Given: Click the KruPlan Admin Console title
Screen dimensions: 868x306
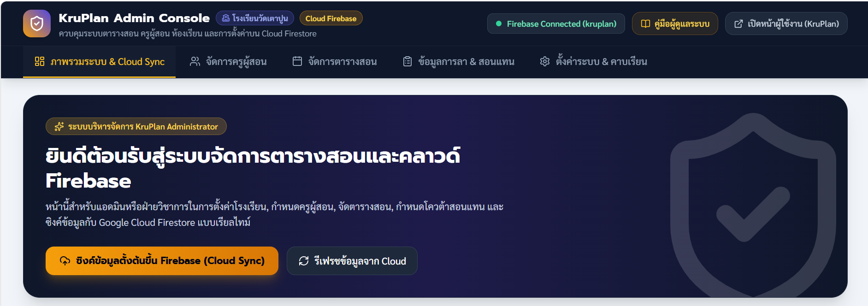Looking at the screenshot, I should (134, 18).
